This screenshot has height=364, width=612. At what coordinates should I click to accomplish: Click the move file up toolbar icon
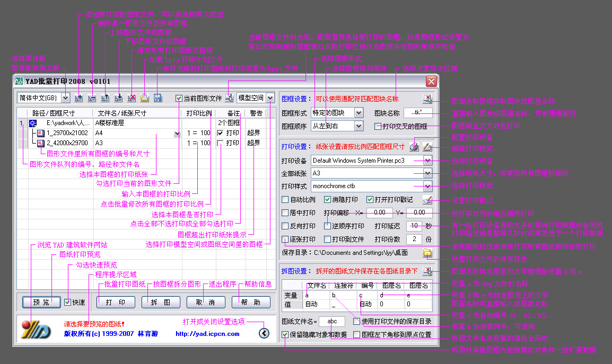[105, 98]
